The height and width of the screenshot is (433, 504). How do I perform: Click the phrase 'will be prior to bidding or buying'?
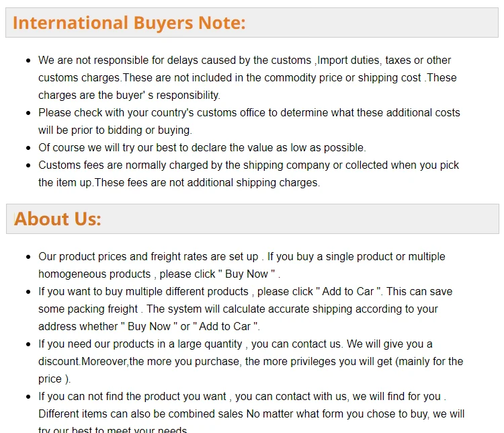point(115,130)
